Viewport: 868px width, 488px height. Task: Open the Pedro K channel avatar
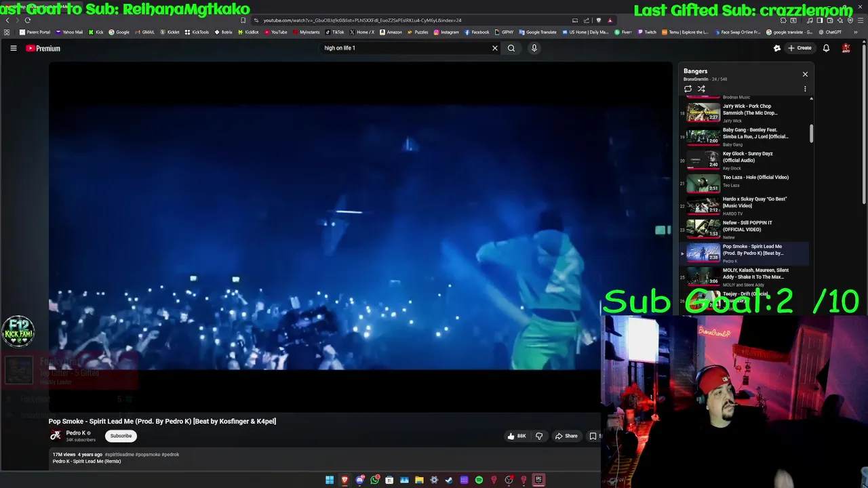pos(56,436)
